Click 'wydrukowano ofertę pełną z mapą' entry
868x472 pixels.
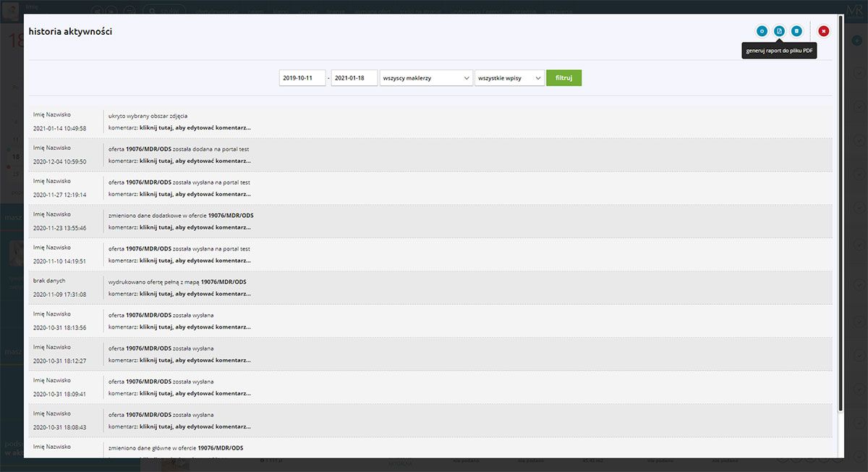(x=154, y=282)
